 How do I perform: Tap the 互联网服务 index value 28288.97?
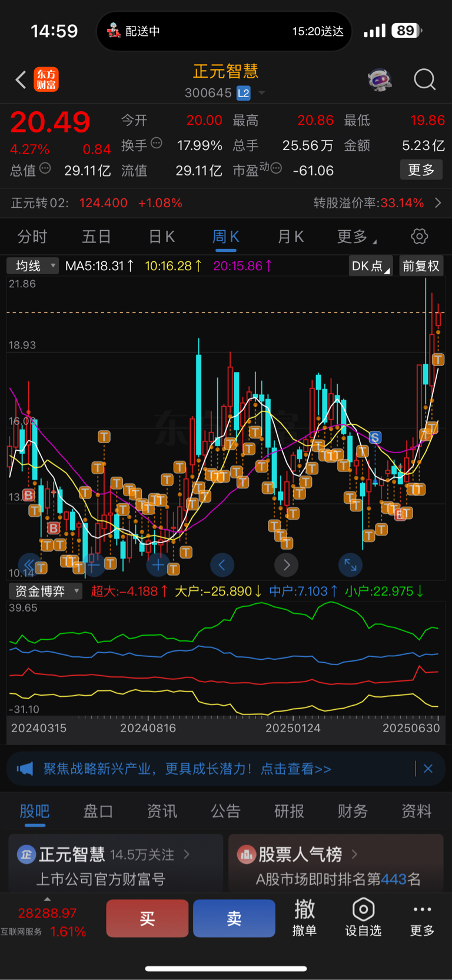point(47,913)
